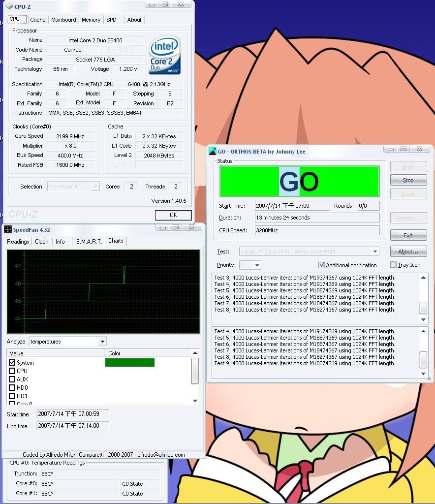This screenshot has width=435, height=504.
Task: Open the Analyze temperatures dropdown
Action: point(102,342)
